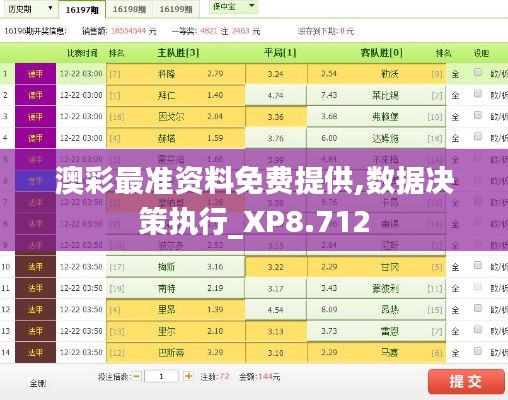Click the minus stepper for bet multiplier

137,376
